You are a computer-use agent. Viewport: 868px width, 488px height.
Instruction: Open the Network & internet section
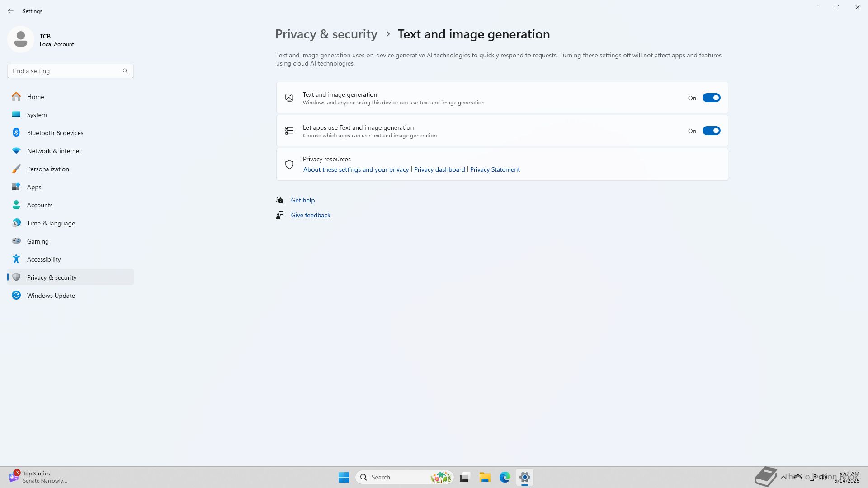click(54, 151)
